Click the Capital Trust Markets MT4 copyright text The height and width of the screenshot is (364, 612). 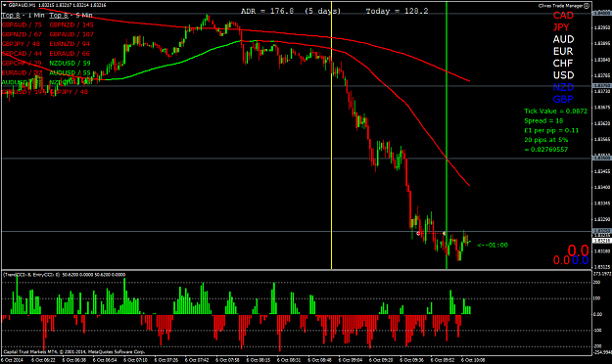(74, 351)
